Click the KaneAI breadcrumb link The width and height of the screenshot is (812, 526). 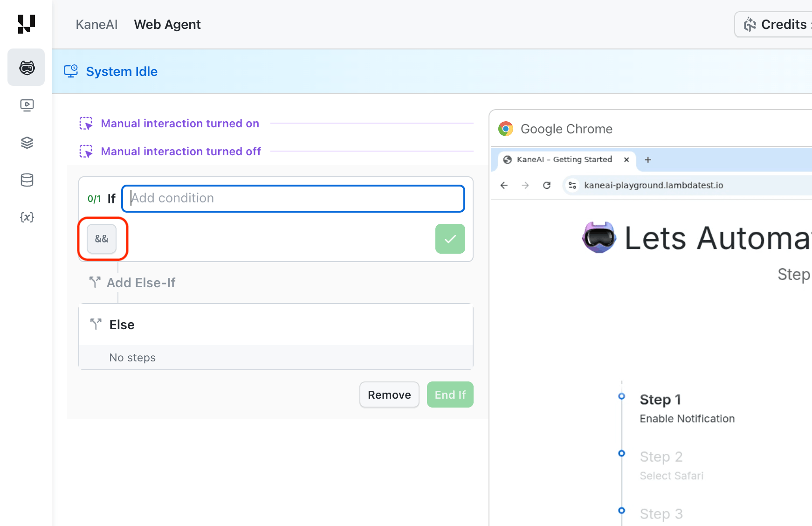tap(96, 24)
